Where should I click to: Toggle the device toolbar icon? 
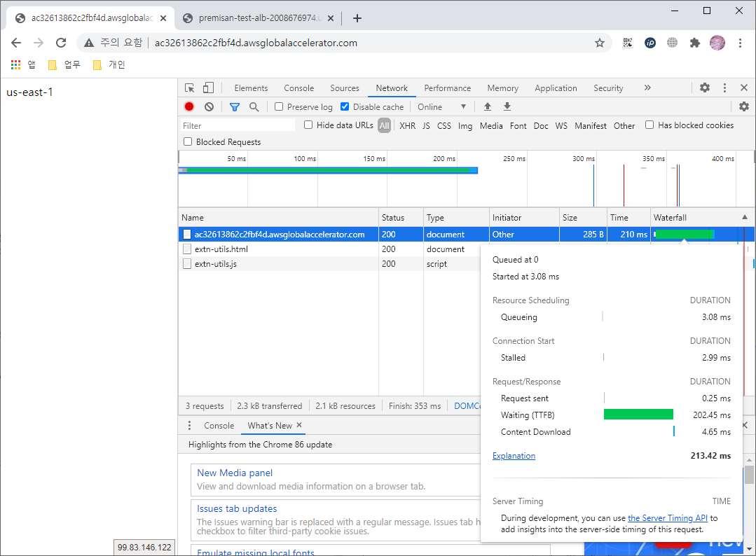pyautogui.click(x=208, y=88)
